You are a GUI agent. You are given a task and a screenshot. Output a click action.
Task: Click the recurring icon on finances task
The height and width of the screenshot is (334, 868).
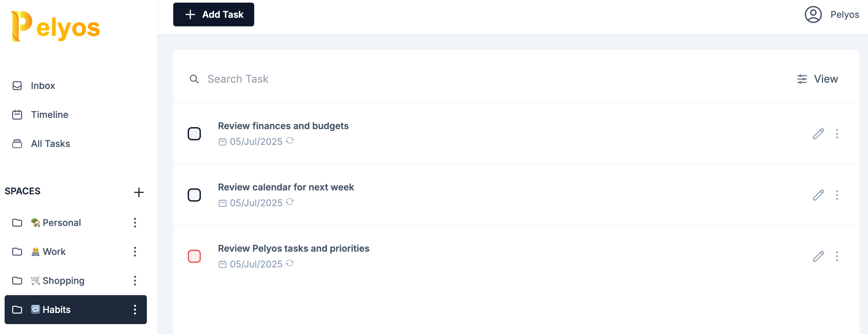(290, 141)
